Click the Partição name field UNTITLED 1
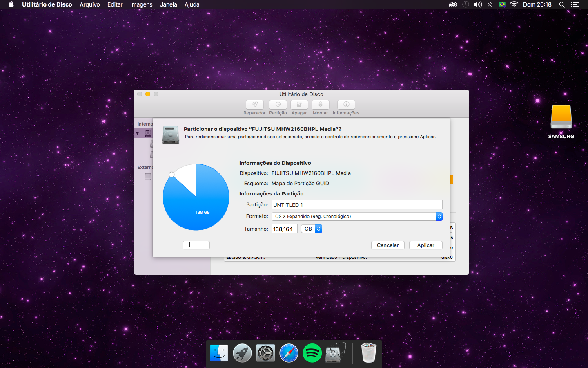The width and height of the screenshot is (588, 368). coord(357,205)
